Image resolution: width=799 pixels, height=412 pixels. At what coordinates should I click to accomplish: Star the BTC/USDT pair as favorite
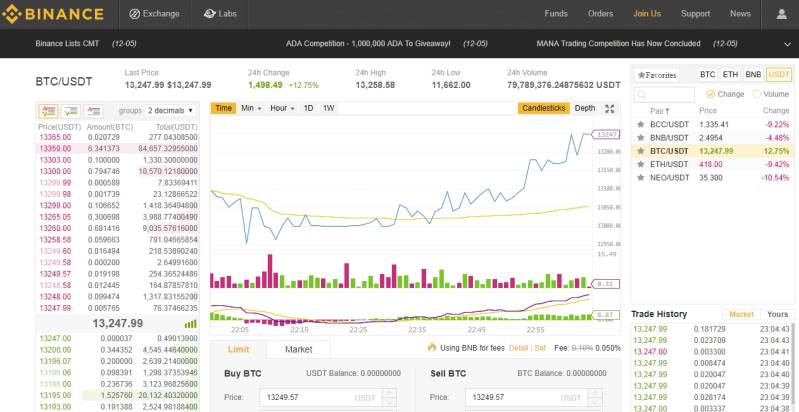(x=641, y=151)
